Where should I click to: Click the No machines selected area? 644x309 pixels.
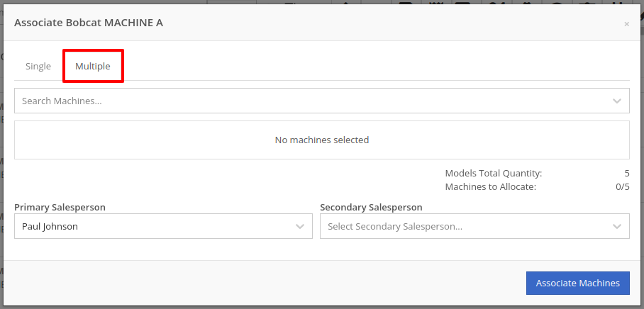point(322,140)
